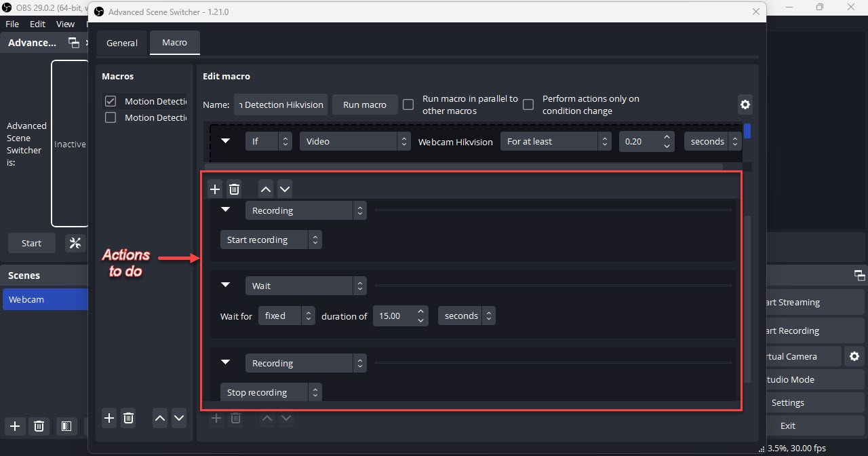Open the Wait action type dropdown

(306, 286)
